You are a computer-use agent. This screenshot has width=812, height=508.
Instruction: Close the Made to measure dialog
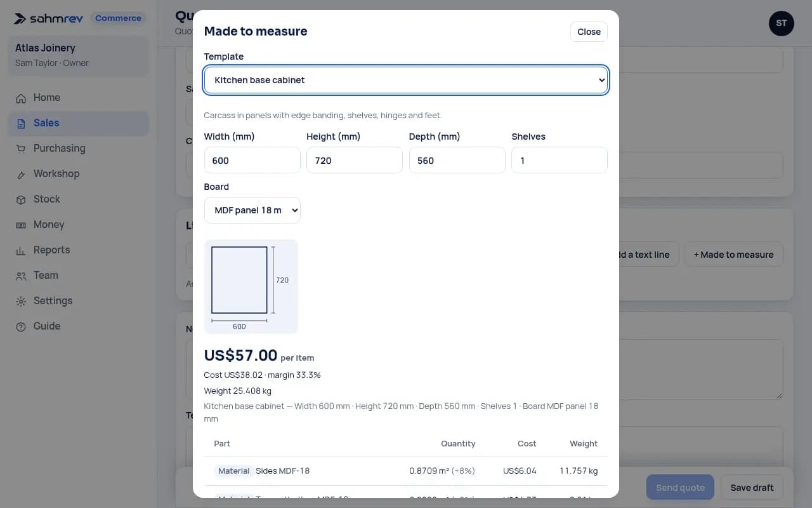coord(589,32)
